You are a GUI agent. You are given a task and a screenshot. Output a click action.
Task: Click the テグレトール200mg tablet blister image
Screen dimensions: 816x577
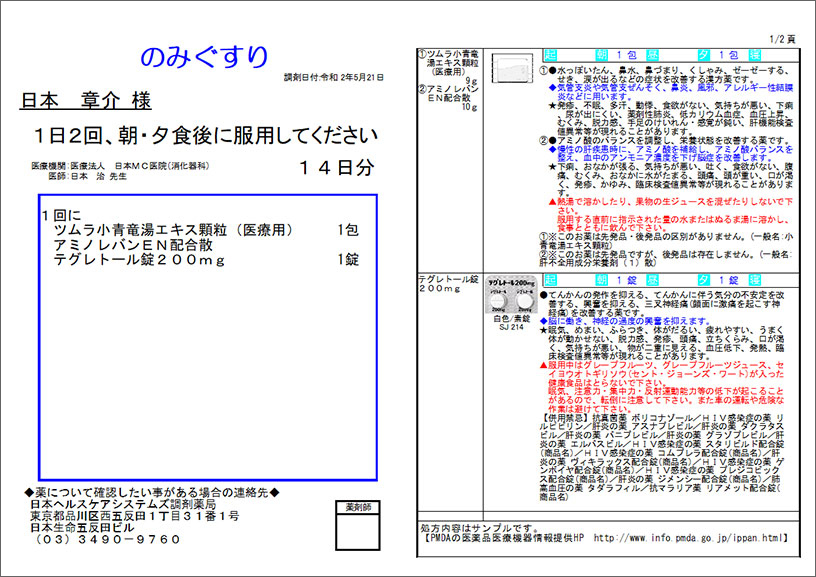pyautogui.click(x=511, y=295)
